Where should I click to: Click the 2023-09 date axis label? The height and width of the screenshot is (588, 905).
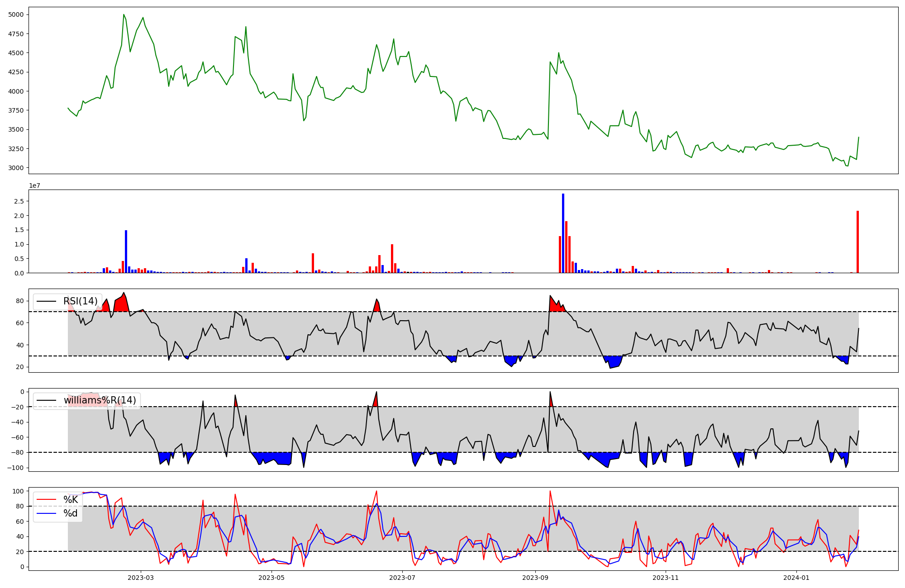[535, 578]
